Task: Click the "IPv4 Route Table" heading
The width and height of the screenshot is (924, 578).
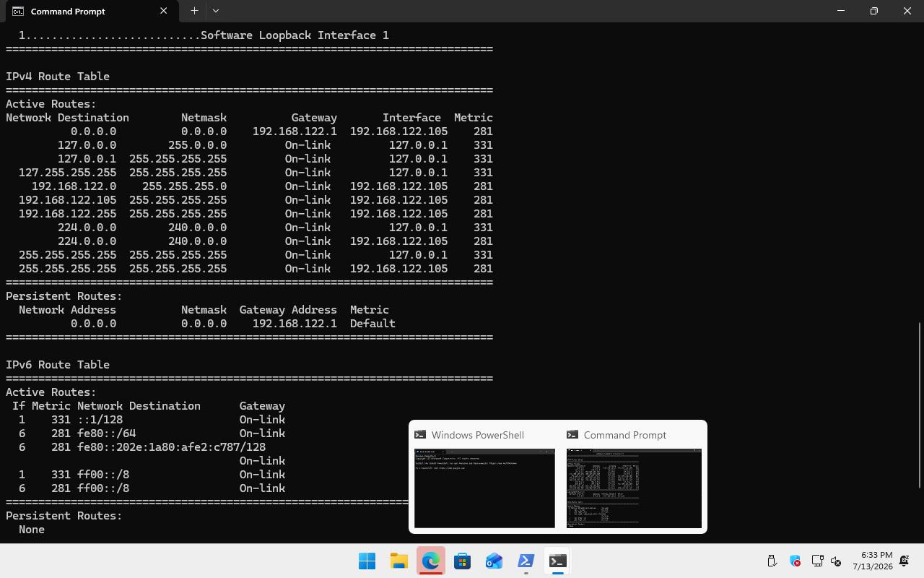Action: click(58, 77)
